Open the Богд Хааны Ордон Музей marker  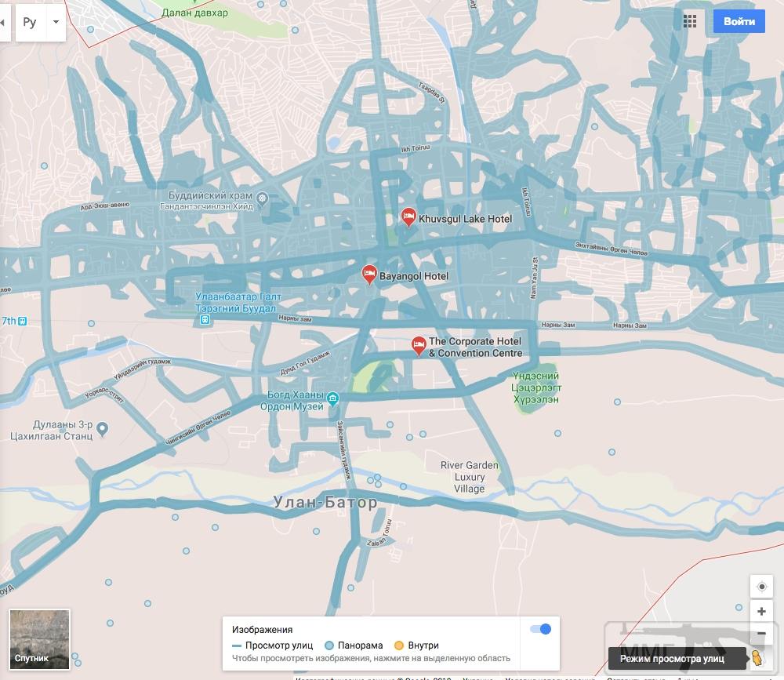click(333, 399)
